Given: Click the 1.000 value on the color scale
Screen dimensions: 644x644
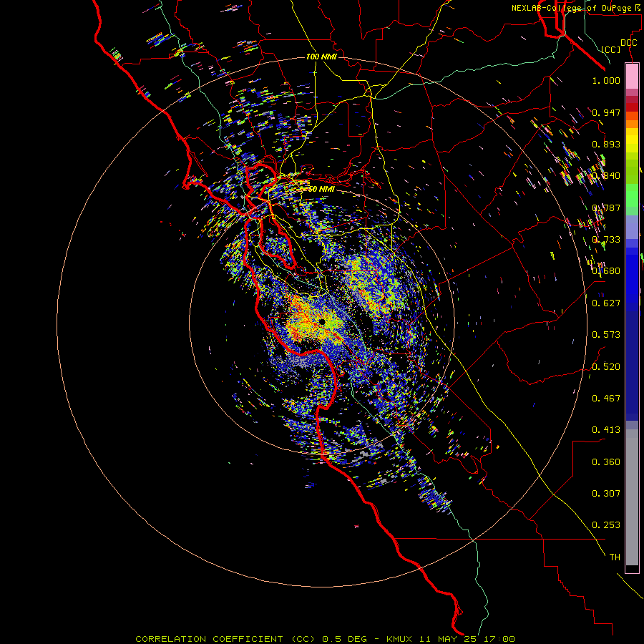Looking at the screenshot, I should point(606,80).
